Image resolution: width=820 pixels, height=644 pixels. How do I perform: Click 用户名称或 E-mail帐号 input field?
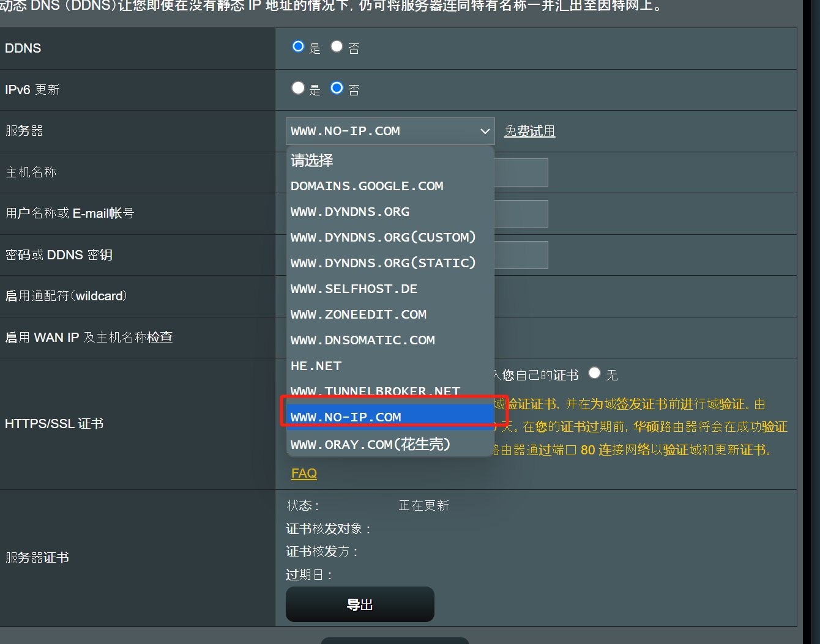pos(521,214)
